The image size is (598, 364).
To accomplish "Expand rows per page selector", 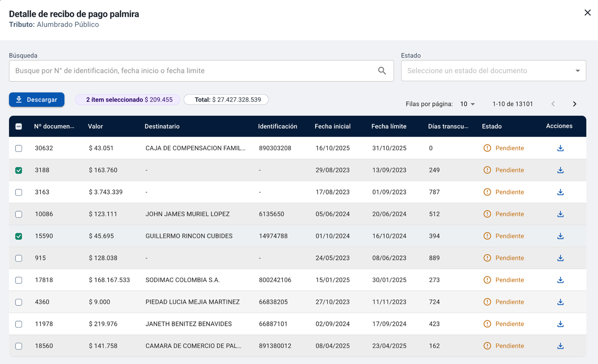I will pos(467,104).
